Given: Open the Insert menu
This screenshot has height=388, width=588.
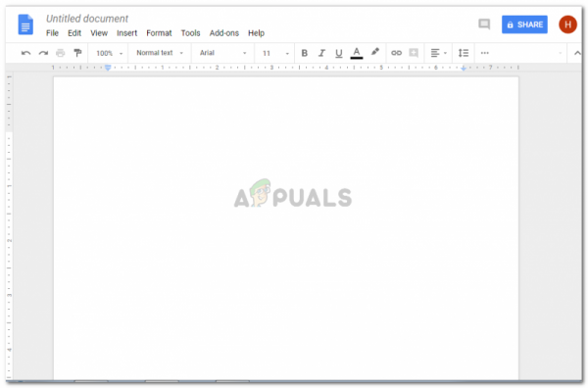Looking at the screenshot, I should click(126, 33).
